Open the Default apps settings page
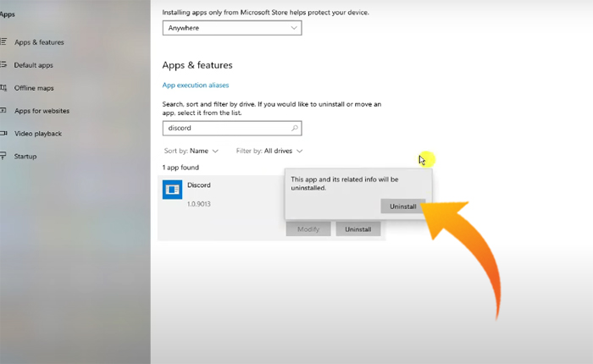The image size is (593, 364). coord(33,65)
